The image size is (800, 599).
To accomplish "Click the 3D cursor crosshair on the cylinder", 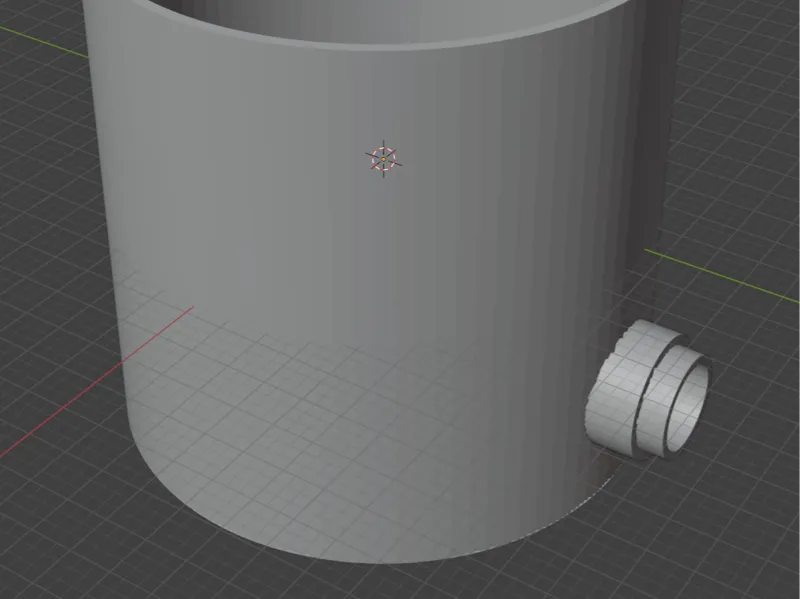I will coord(384,159).
